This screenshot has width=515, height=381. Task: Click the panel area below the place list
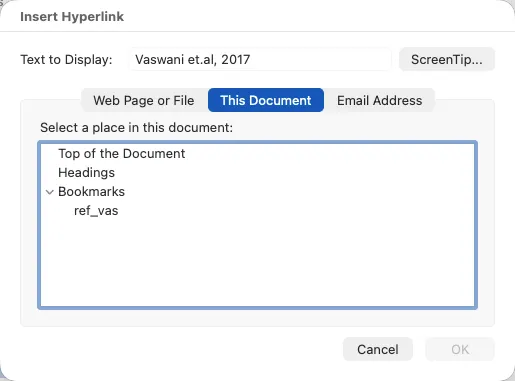[257, 318]
